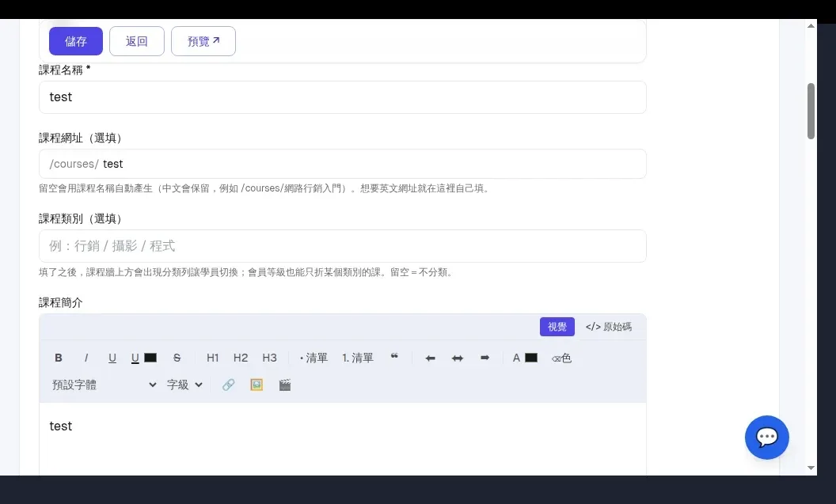Focus the 課程名稱 name input field
Screen dimensions: 836x504
[x=342, y=97]
